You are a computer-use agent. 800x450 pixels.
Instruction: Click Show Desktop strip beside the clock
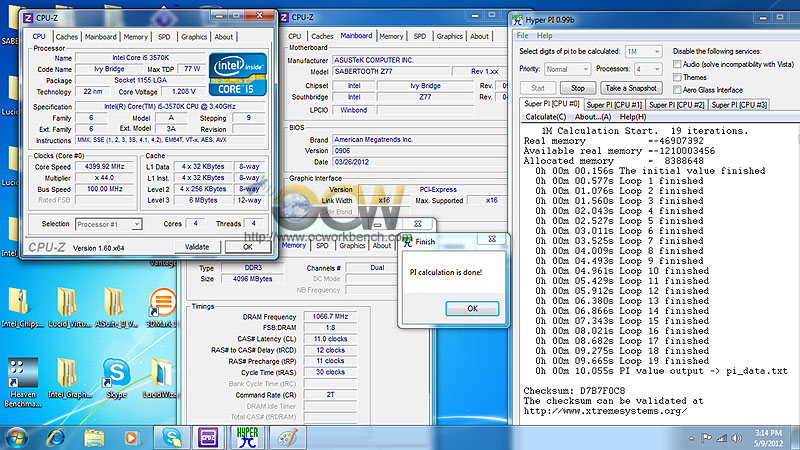[x=795, y=438]
